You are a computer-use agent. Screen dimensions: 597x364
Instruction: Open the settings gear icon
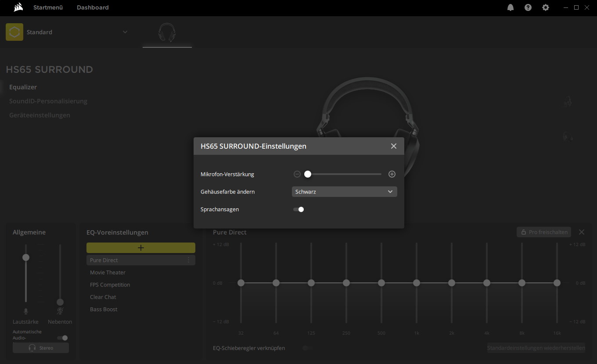[546, 7]
